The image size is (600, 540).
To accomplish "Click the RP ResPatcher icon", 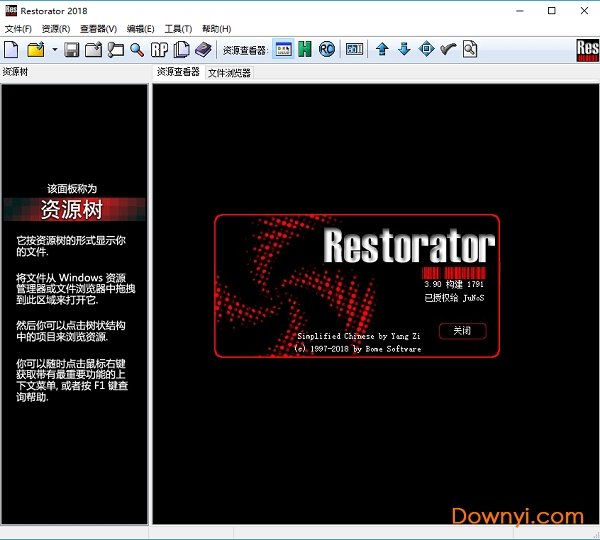I will point(159,49).
